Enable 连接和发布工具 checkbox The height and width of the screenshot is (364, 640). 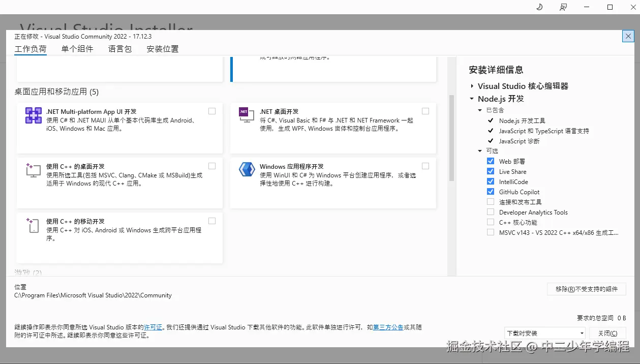(x=491, y=202)
